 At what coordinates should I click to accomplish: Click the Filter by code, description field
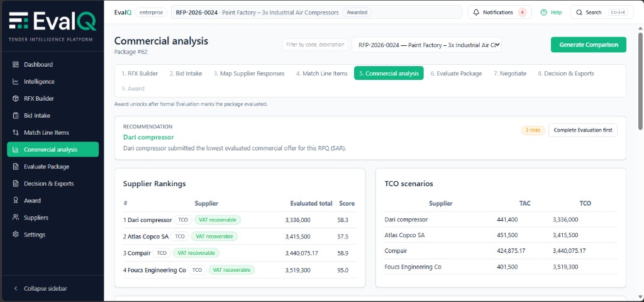pos(315,45)
